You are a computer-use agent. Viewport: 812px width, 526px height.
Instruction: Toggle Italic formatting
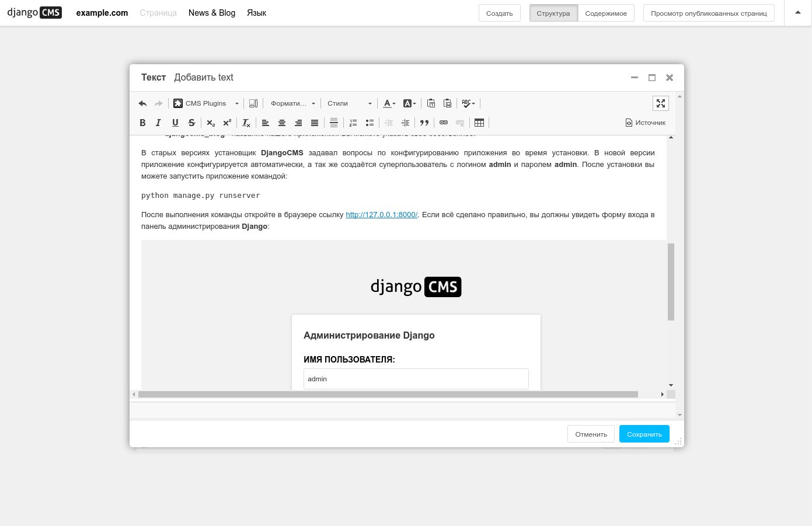click(158, 123)
